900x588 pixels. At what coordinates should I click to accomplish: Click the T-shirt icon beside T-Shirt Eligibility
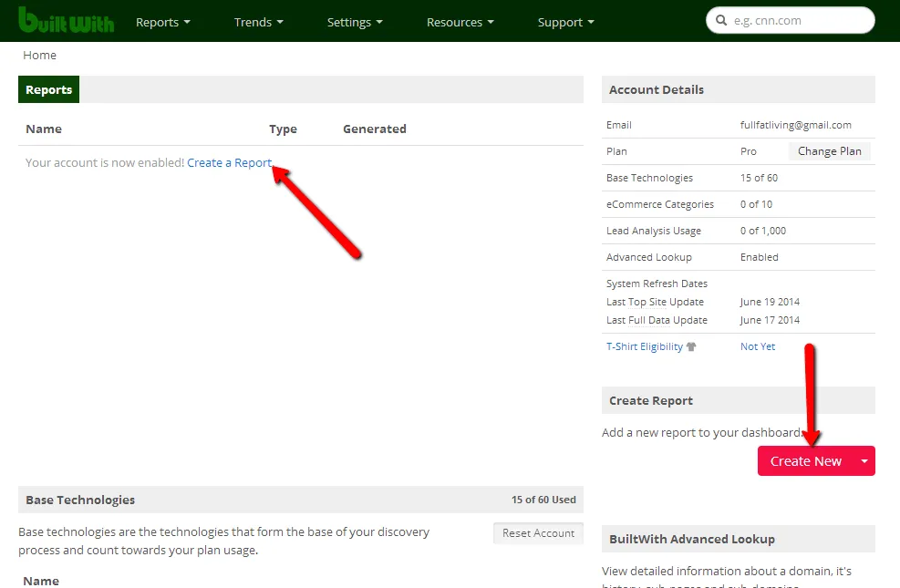(x=690, y=346)
